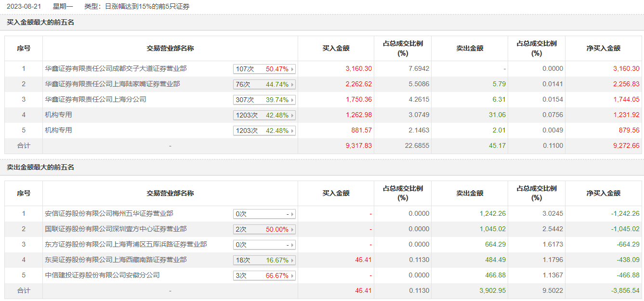Image resolution: width=644 pixels, height=301 pixels.
Task: Open the 307次 39.74% stats dropdown
Action: (x=264, y=100)
